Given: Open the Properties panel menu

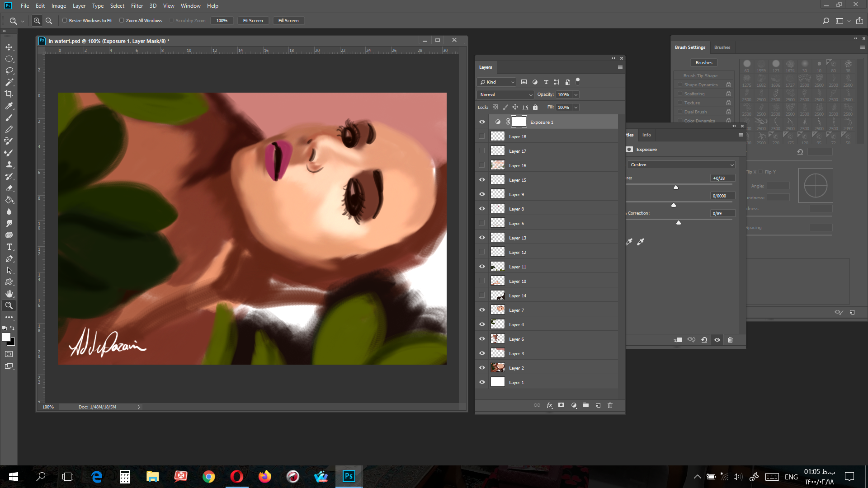Looking at the screenshot, I should point(741,135).
